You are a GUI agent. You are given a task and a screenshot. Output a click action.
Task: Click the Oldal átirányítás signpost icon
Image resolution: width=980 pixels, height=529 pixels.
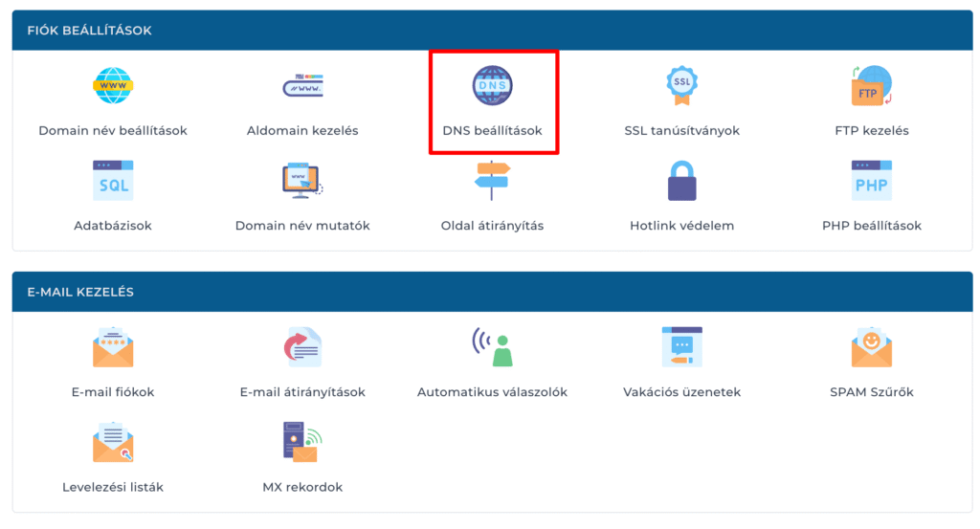pos(492,181)
